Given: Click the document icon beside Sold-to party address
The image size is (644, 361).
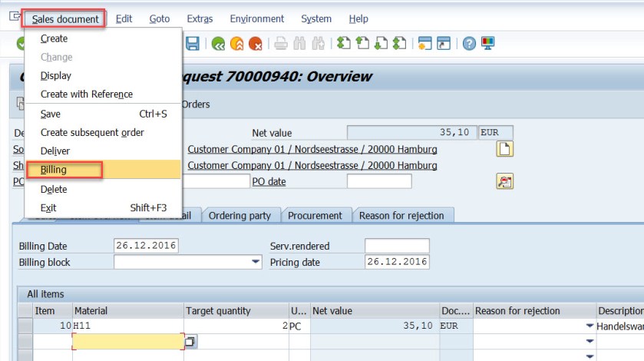Looking at the screenshot, I should click(x=505, y=149).
